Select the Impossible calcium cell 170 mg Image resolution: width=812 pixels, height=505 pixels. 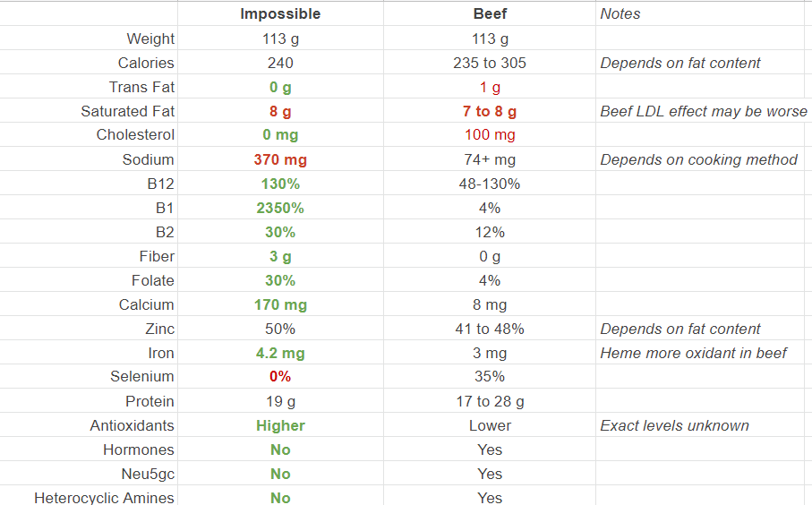(x=280, y=304)
